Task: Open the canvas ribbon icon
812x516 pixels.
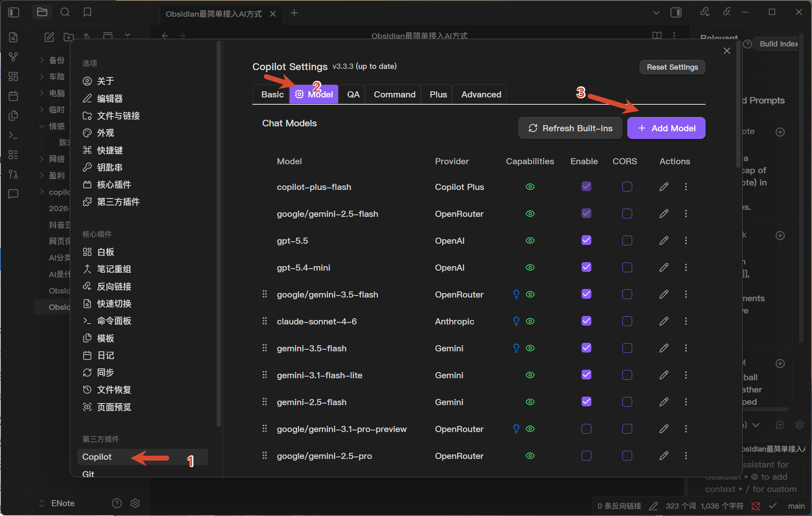Action: pyautogui.click(x=13, y=76)
